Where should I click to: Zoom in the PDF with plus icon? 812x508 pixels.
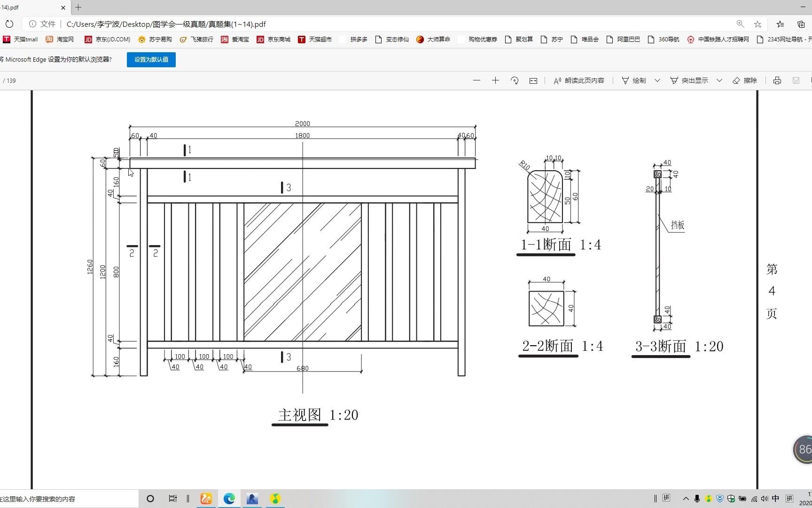pos(495,80)
